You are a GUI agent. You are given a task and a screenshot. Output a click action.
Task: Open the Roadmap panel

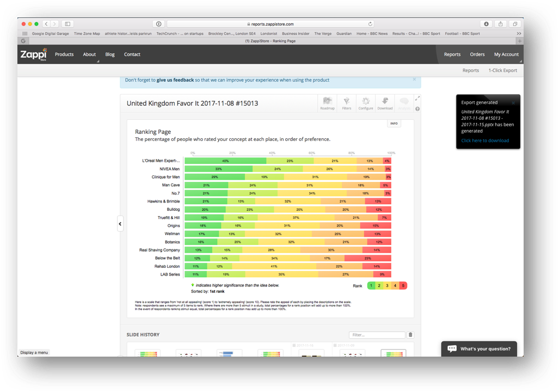[328, 103]
